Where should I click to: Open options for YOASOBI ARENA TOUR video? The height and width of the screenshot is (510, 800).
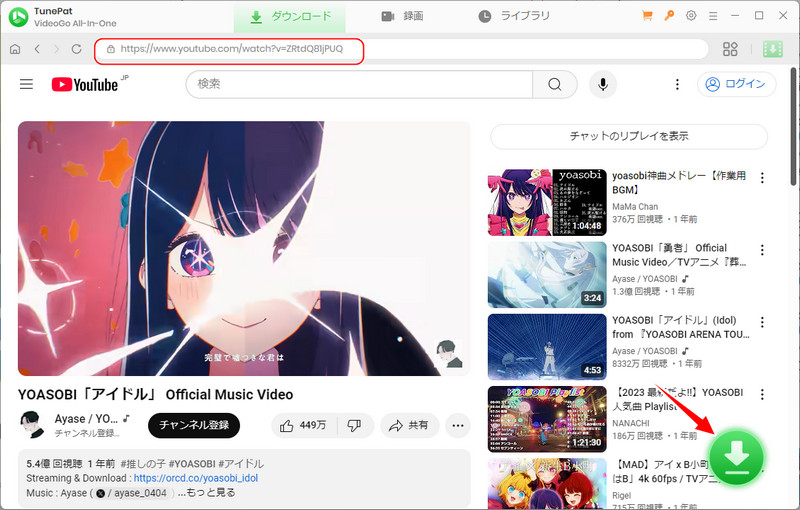(x=762, y=322)
